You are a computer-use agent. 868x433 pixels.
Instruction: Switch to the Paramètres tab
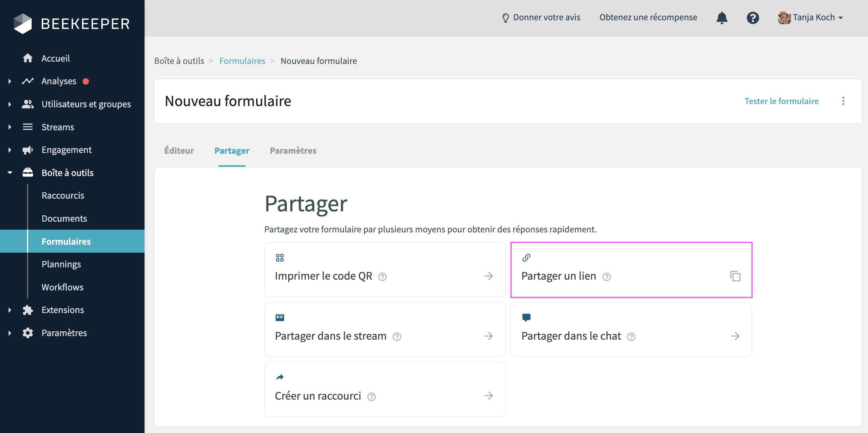coord(293,151)
